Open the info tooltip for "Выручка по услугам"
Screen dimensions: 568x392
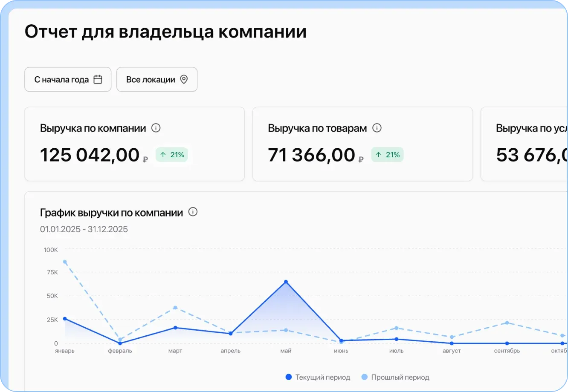click(565, 128)
